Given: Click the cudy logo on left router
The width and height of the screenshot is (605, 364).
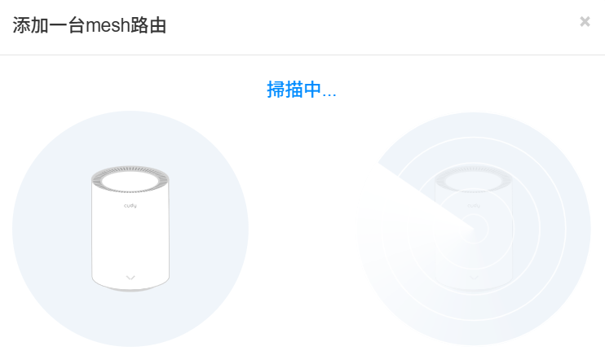Looking at the screenshot, I should coord(130,206).
